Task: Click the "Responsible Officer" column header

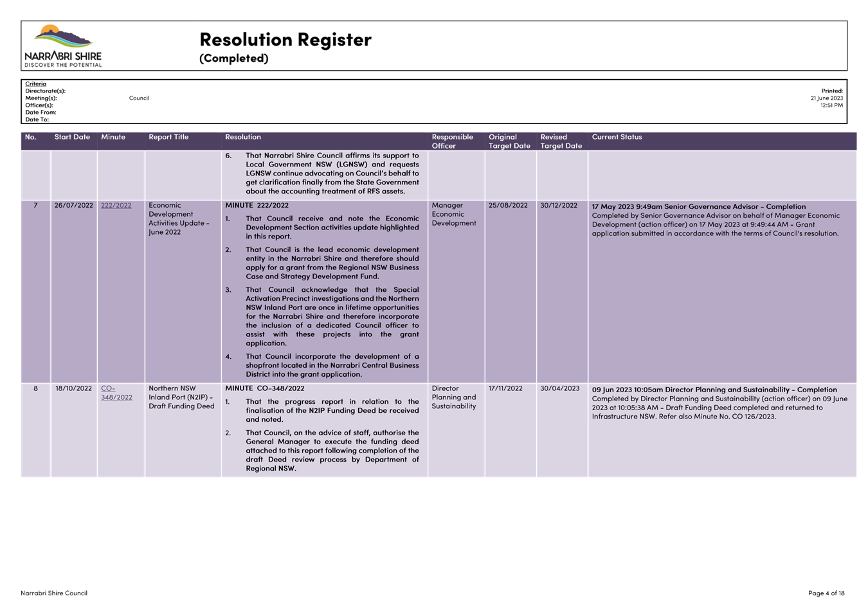Action: pyautogui.click(x=453, y=141)
